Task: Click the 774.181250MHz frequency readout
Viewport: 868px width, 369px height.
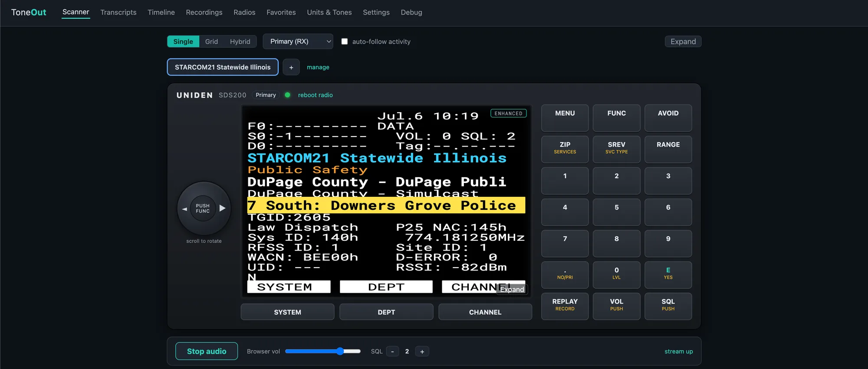Action: (x=465, y=237)
